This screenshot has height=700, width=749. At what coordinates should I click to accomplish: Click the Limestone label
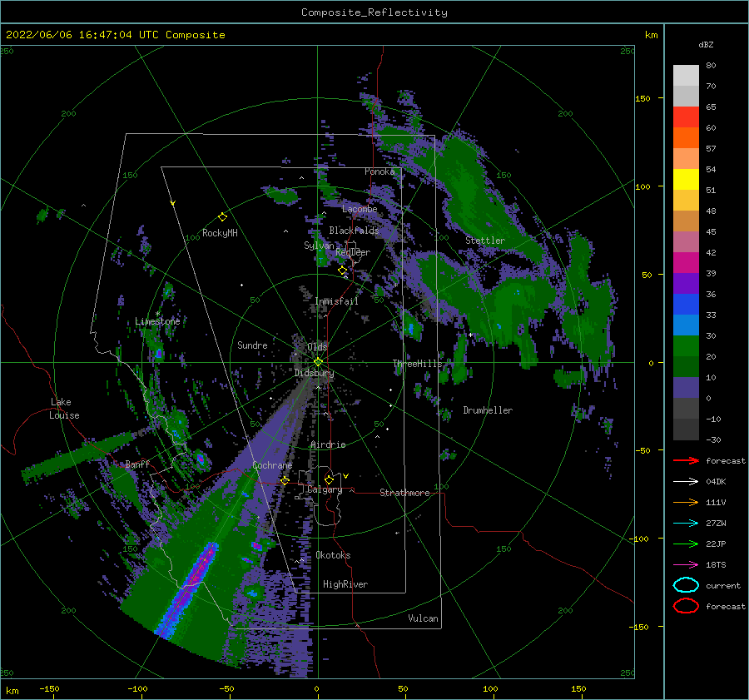point(157,321)
